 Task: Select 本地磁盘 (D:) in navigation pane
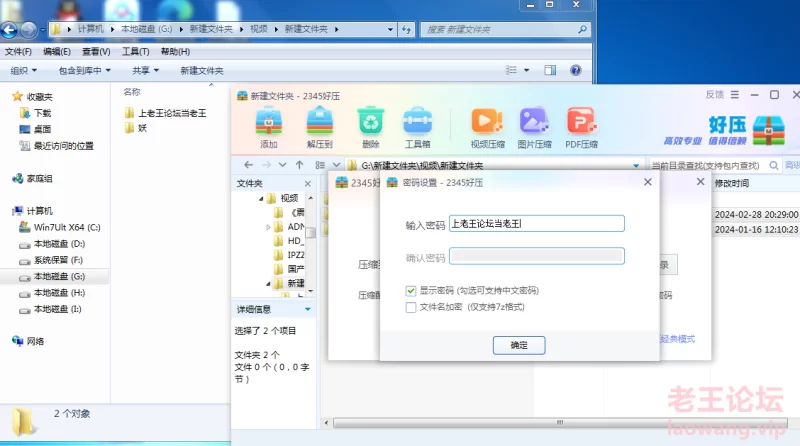click(x=59, y=243)
